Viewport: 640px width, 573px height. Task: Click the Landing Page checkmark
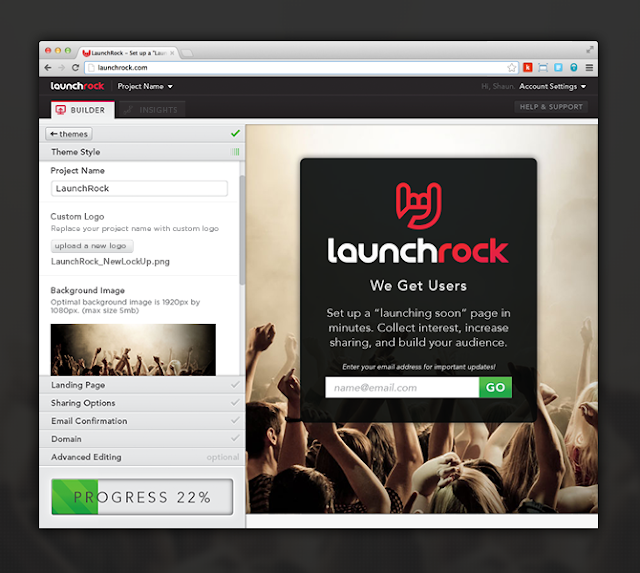[235, 384]
